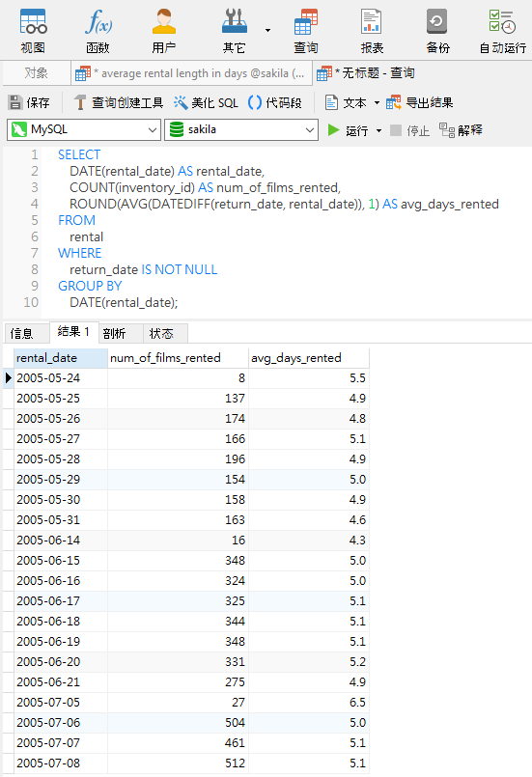Screen dimensions: 532x777
Task: Open the 查询 (Query) toolbar icon
Action: (306, 31)
